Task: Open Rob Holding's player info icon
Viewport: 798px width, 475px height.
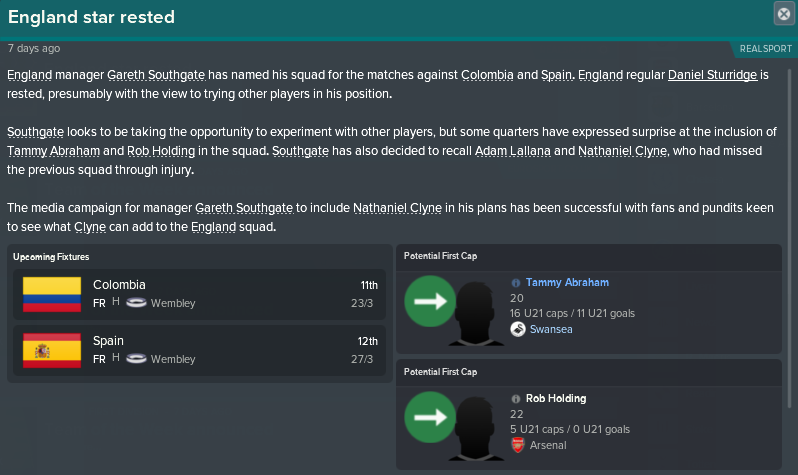Action: 516,399
